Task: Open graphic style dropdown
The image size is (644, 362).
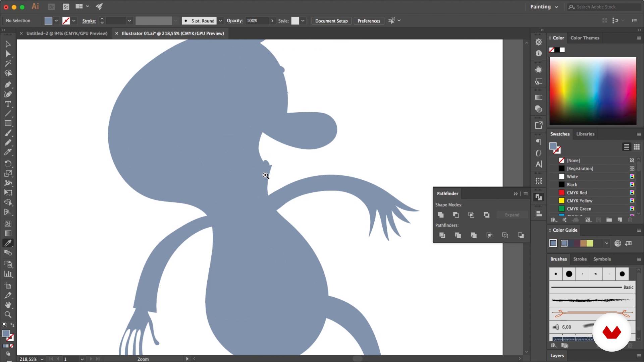Action: (303, 21)
